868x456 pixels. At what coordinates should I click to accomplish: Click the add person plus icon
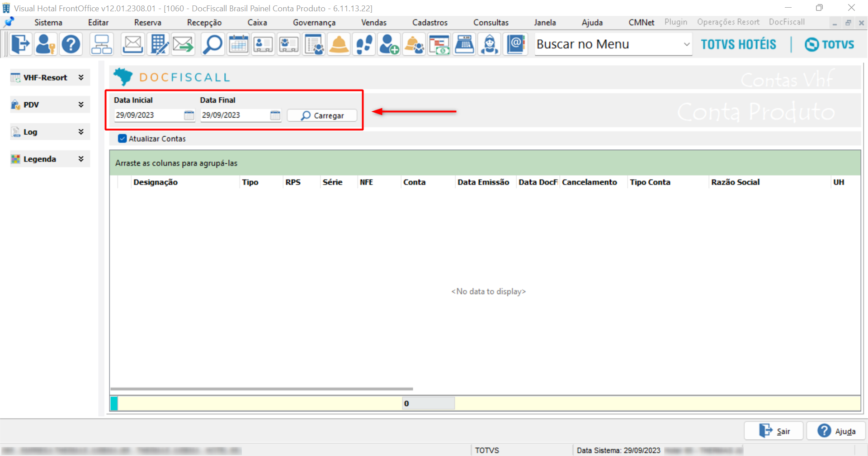[389, 44]
